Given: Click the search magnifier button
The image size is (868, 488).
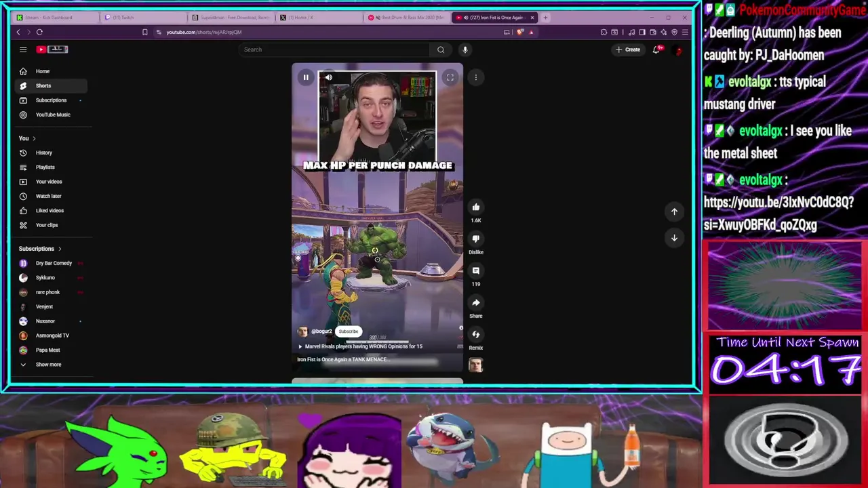Looking at the screenshot, I should (x=441, y=49).
